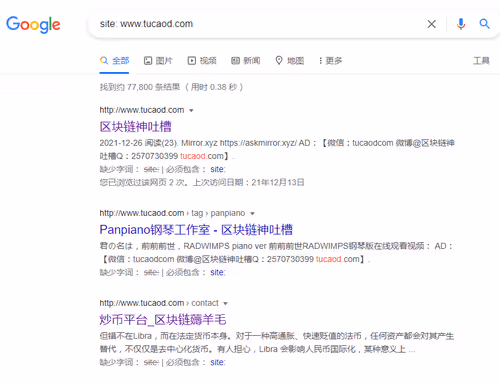Open the 更多 (More) menu

(330, 61)
